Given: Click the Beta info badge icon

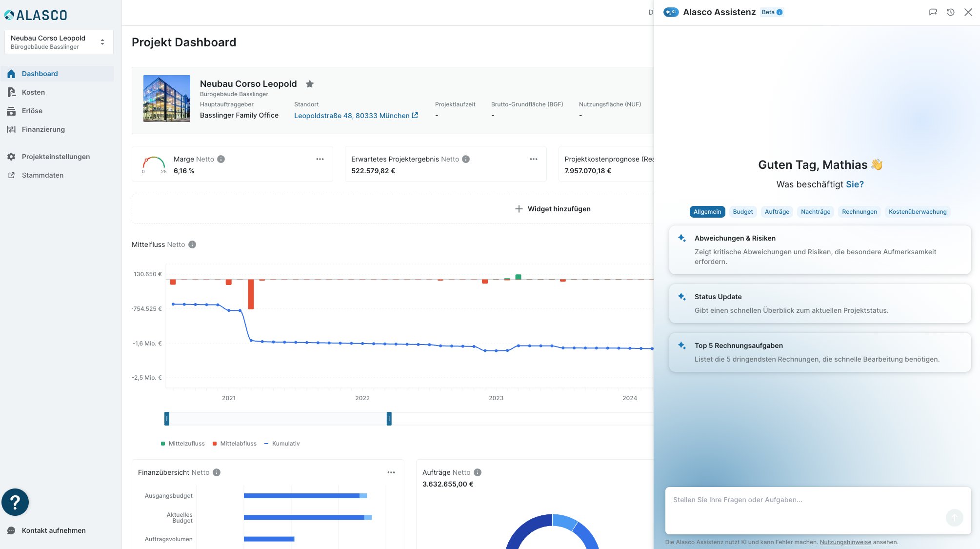Looking at the screenshot, I should (780, 12).
